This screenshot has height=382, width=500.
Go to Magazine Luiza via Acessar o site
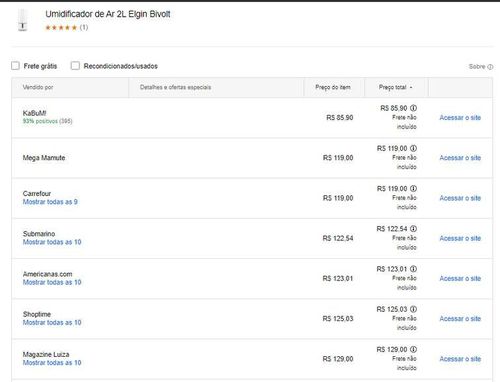[460, 359]
